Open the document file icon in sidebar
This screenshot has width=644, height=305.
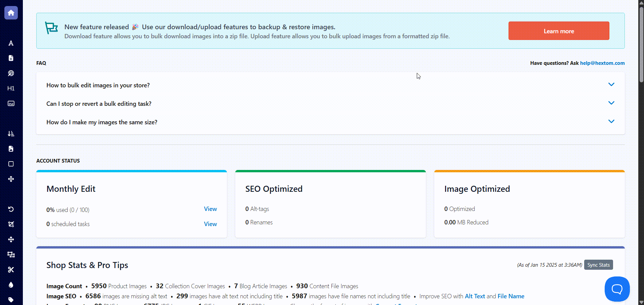[x=11, y=58]
